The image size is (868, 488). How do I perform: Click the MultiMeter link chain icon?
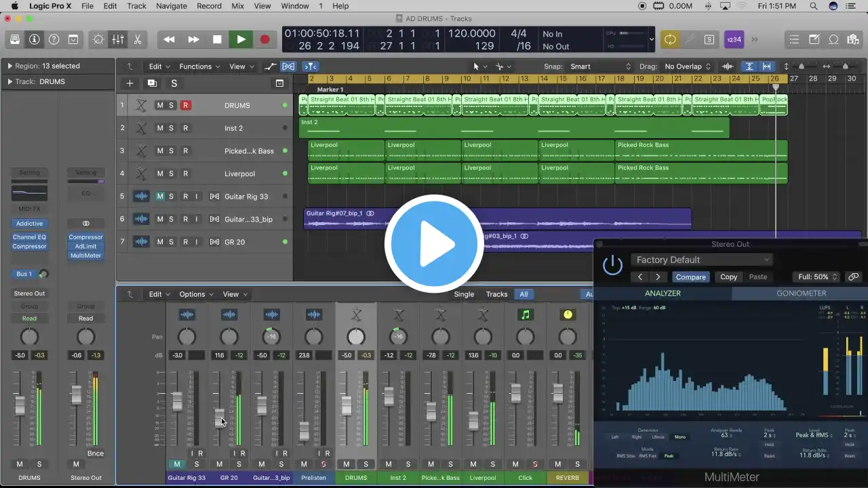coord(854,277)
